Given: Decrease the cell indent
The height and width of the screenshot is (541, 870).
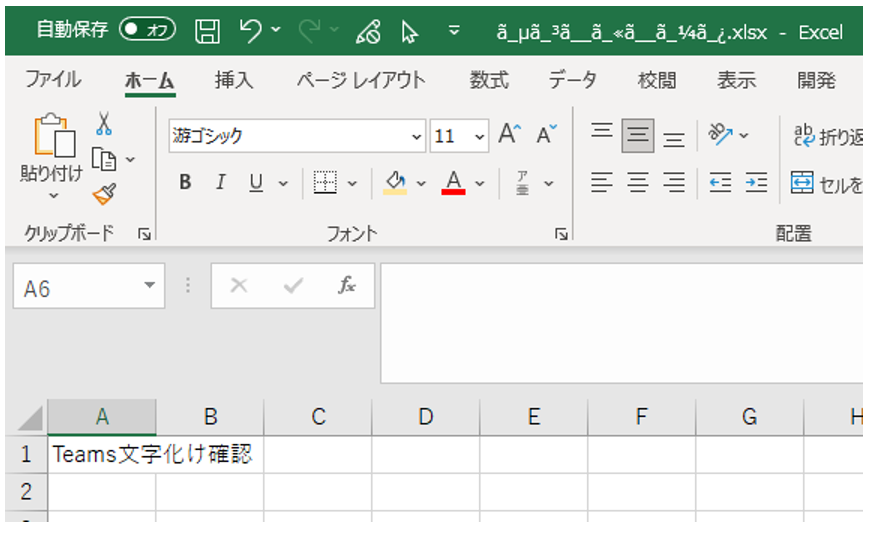Looking at the screenshot, I should coord(720,183).
